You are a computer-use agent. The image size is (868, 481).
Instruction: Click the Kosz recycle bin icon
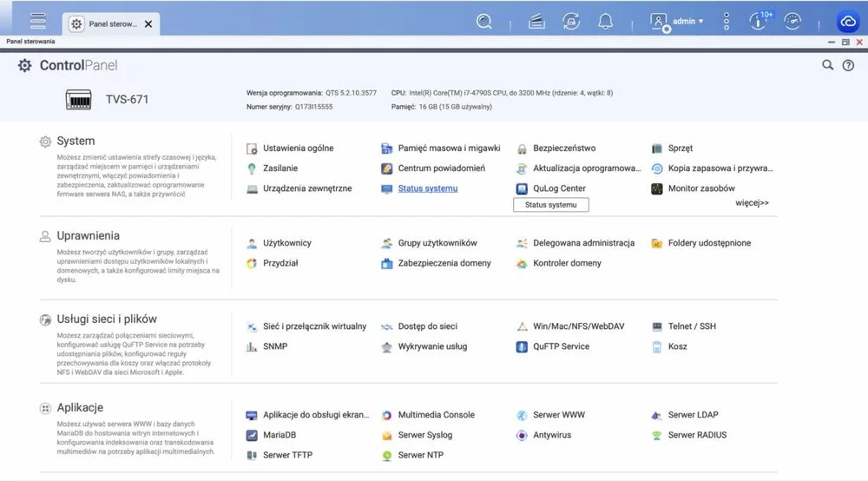click(x=656, y=346)
